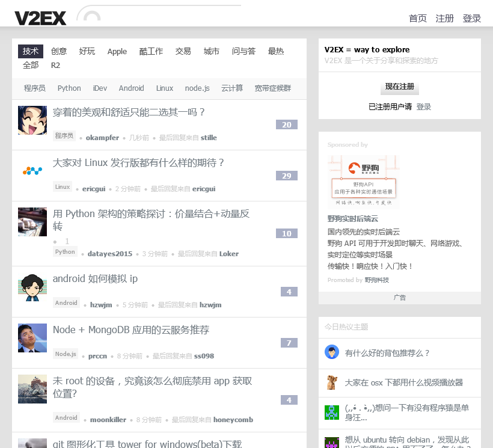
Task: Open hot topic 想问一下有没有程序猿是单身汪
Action: click(407, 413)
